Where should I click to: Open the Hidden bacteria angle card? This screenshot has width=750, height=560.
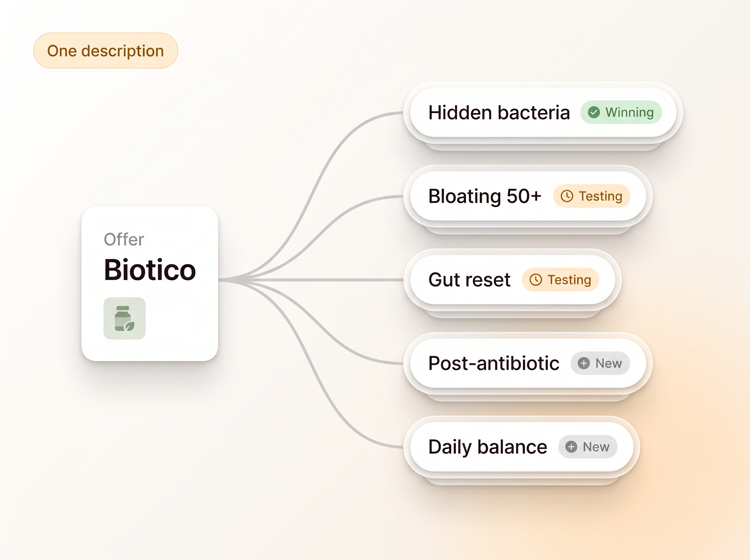[543, 112]
